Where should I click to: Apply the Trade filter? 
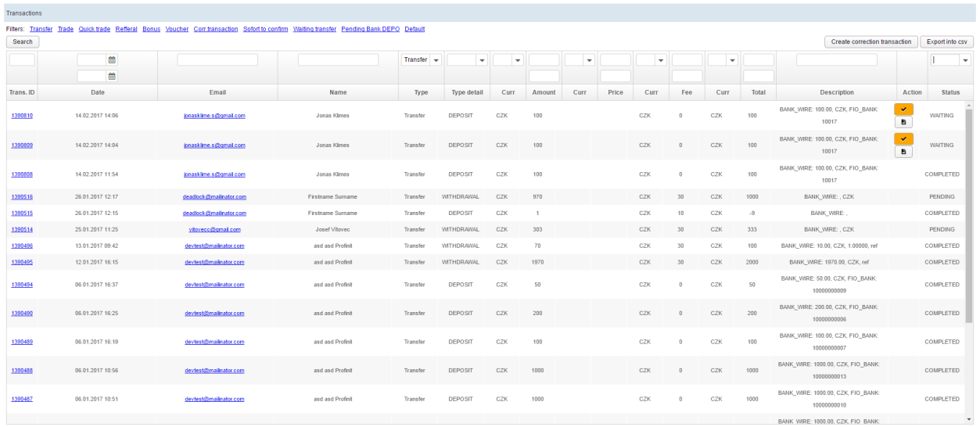click(x=66, y=29)
